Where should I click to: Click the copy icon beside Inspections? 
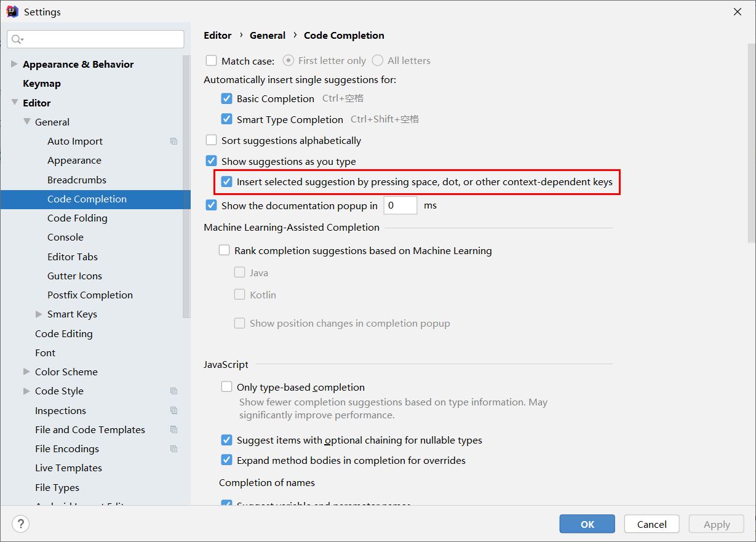[x=174, y=410]
